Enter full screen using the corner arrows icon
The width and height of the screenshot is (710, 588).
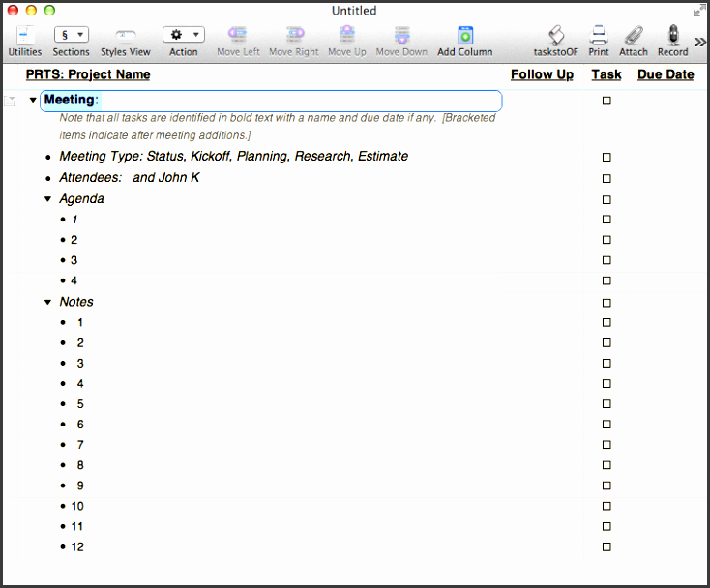click(699, 10)
